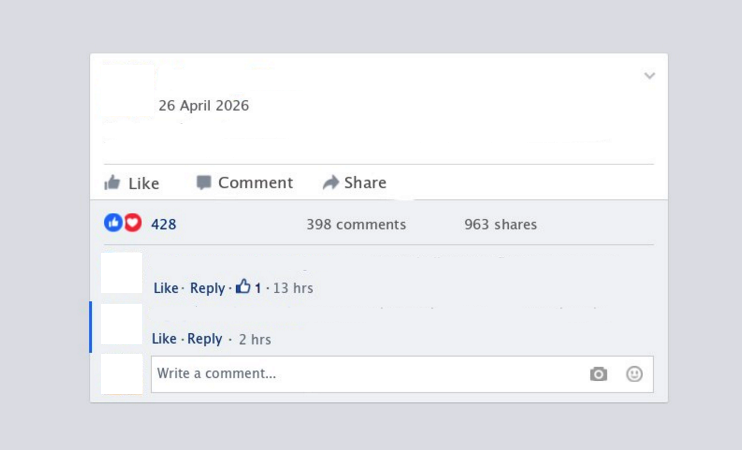Open the second commenter's profile picture
This screenshot has height=450, width=742.
[121, 324]
